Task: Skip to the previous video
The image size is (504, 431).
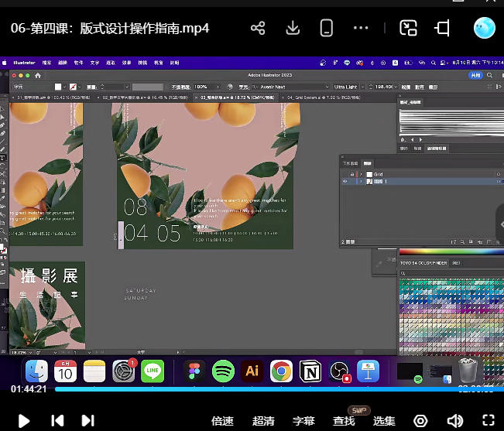Action: click(57, 421)
